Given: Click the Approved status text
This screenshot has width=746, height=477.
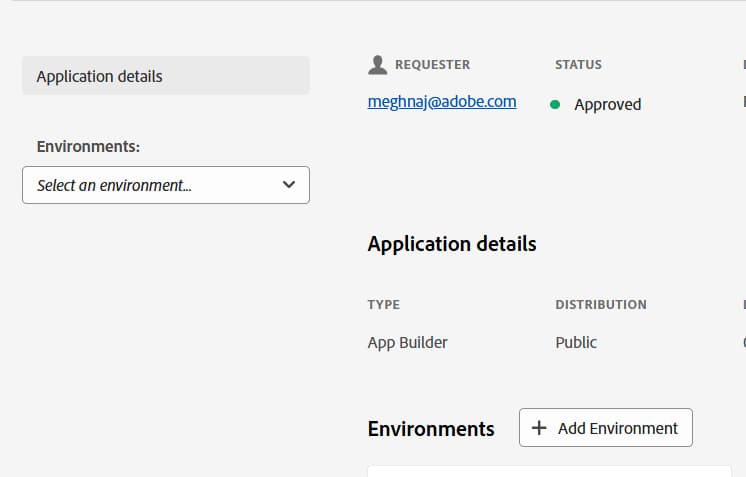Looking at the screenshot, I should coord(607,104).
